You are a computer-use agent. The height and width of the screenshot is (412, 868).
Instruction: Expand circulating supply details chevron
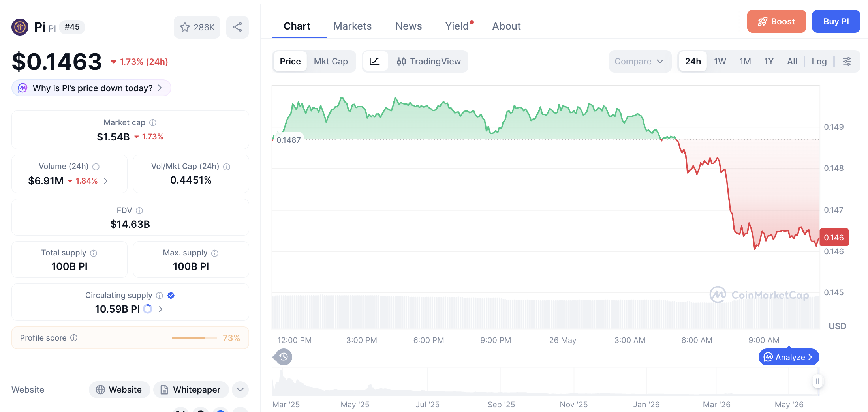[161, 309]
